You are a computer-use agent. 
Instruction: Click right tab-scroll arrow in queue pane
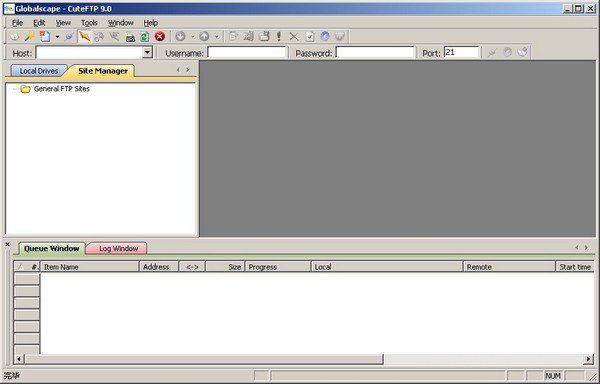[x=587, y=248]
